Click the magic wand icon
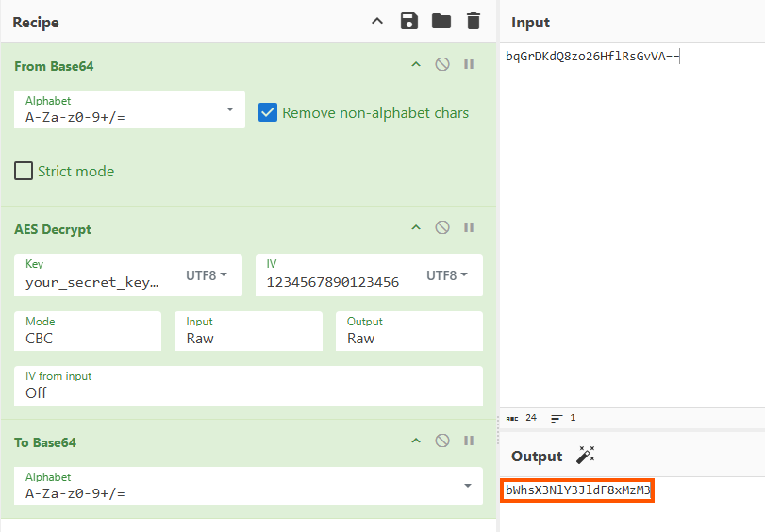765x532 pixels. pos(586,455)
